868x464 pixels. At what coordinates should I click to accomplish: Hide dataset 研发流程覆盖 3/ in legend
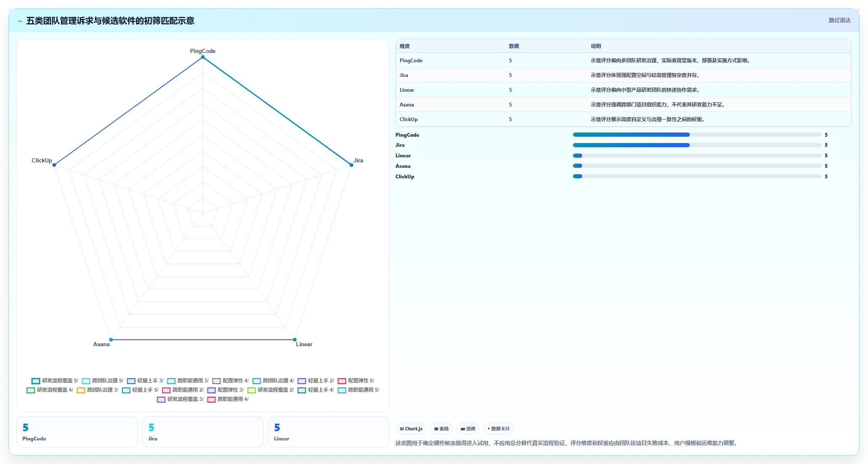(x=180, y=399)
